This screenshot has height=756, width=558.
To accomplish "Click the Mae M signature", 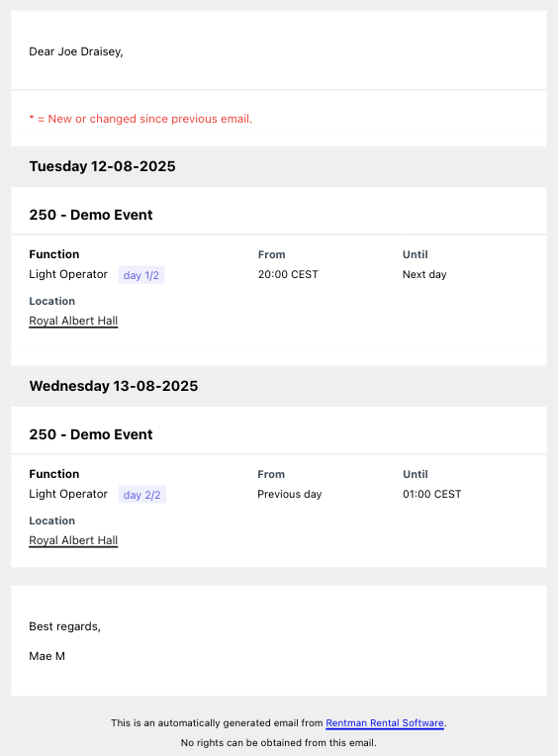I will (46, 656).
